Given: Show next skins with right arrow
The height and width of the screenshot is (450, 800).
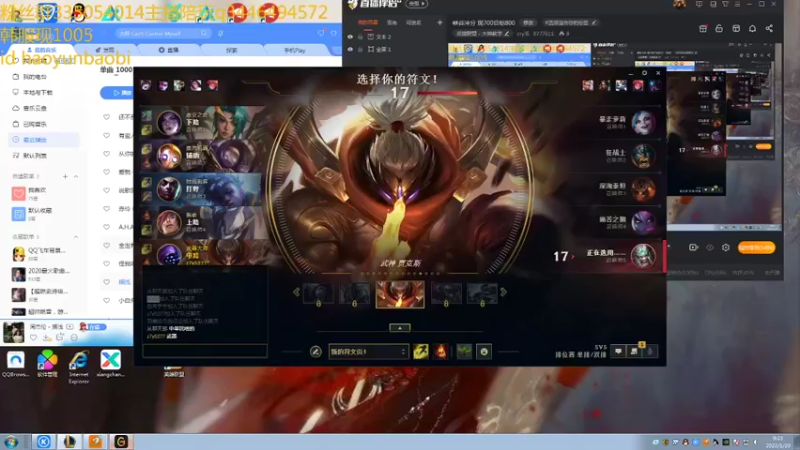Looking at the screenshot, I should pos(504,292).
